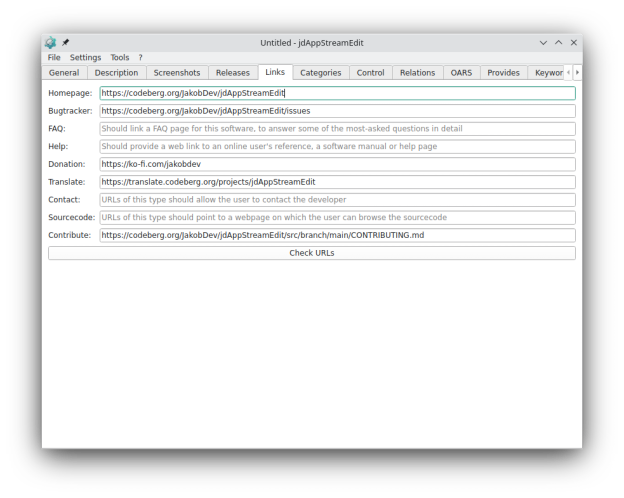Minimize the window using the down chevron
Viewport: 624px width, 498px height.
tap(543, 43)
